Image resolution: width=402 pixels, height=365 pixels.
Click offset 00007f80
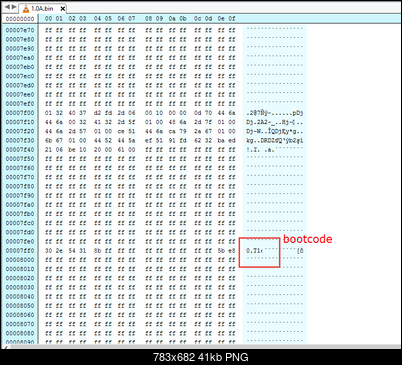20,186
